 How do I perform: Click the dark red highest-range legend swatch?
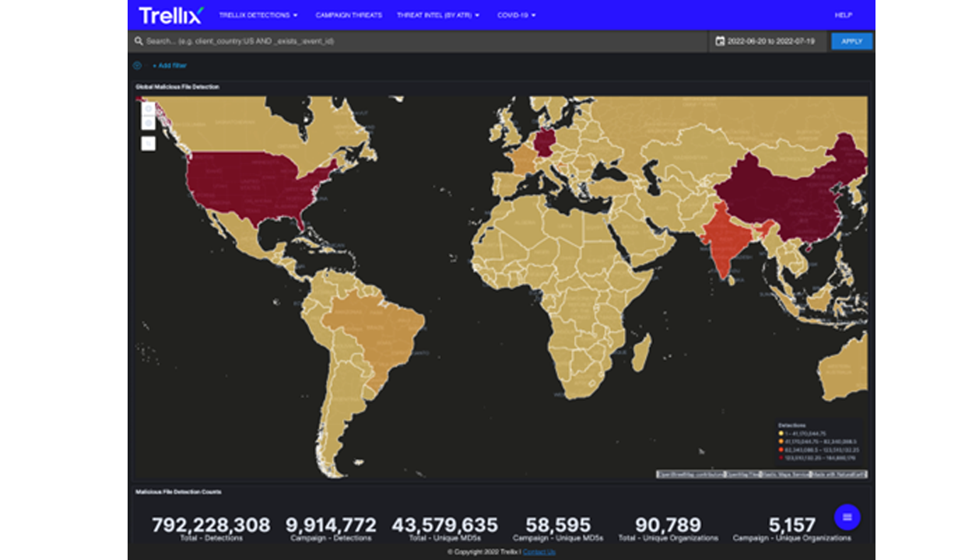pyautogui.click(x=781, y=458)
